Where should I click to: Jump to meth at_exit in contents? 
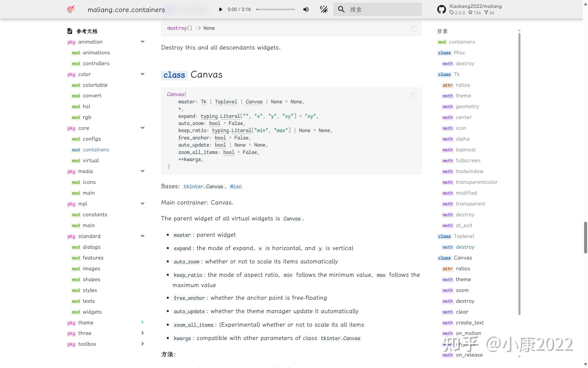457,225
